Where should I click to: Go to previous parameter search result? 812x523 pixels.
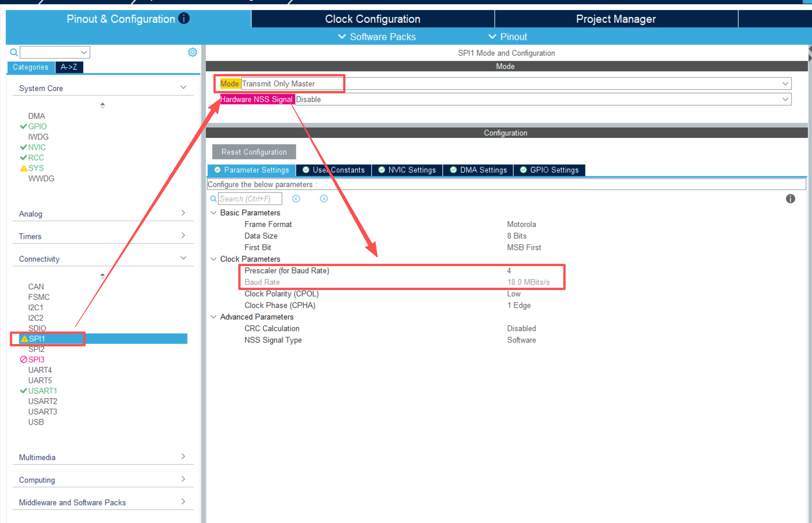[296, 199]
